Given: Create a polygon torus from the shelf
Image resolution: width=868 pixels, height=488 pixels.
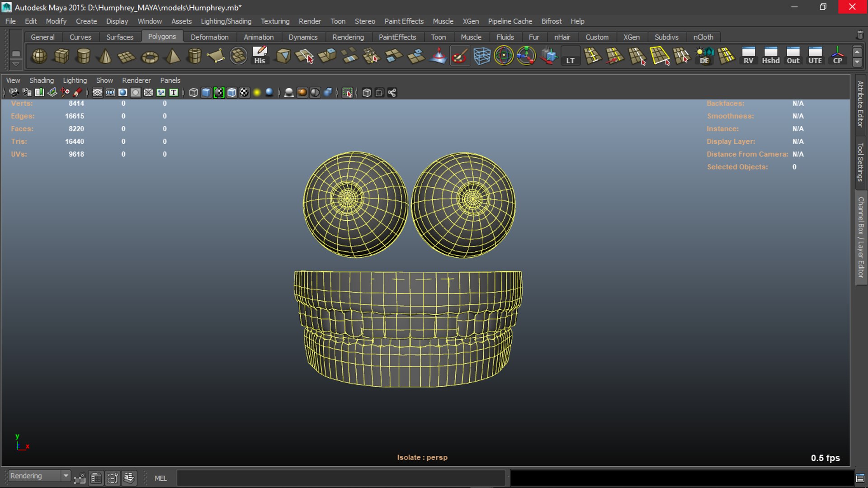Looking at the screenshot, I should [x=150, y=57].
